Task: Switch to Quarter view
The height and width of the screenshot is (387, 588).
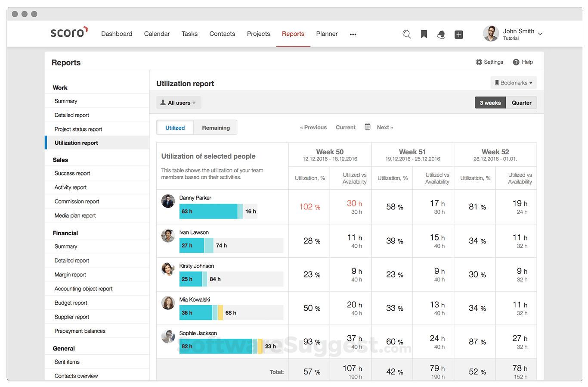Action: 521,103
